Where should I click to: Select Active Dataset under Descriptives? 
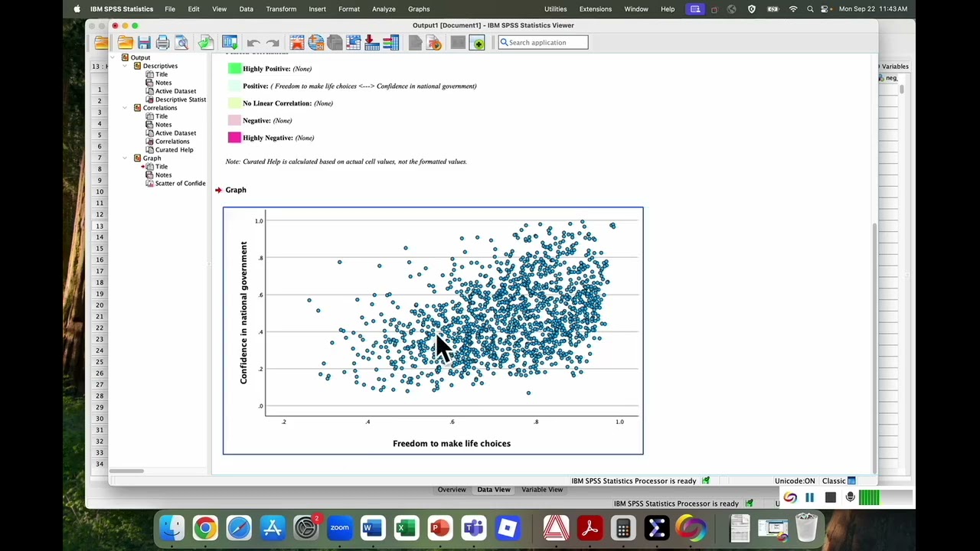(175, 91)
